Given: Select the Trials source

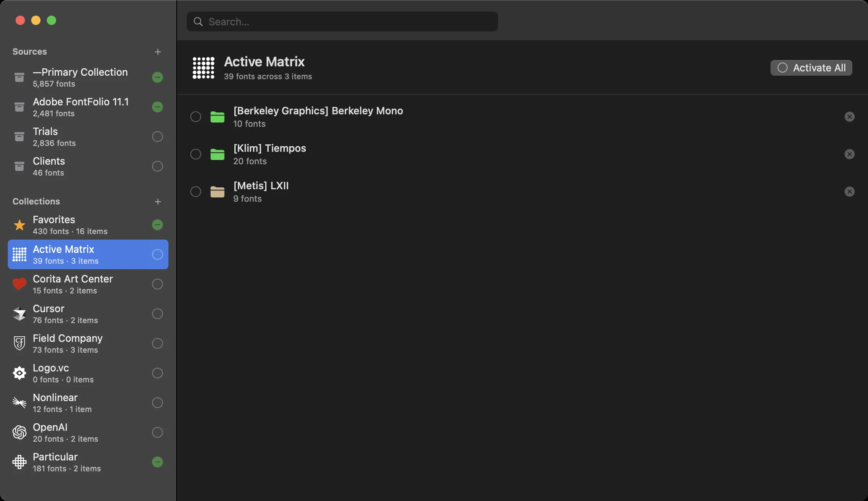Looking at the screenshot, I should point(88,137).
